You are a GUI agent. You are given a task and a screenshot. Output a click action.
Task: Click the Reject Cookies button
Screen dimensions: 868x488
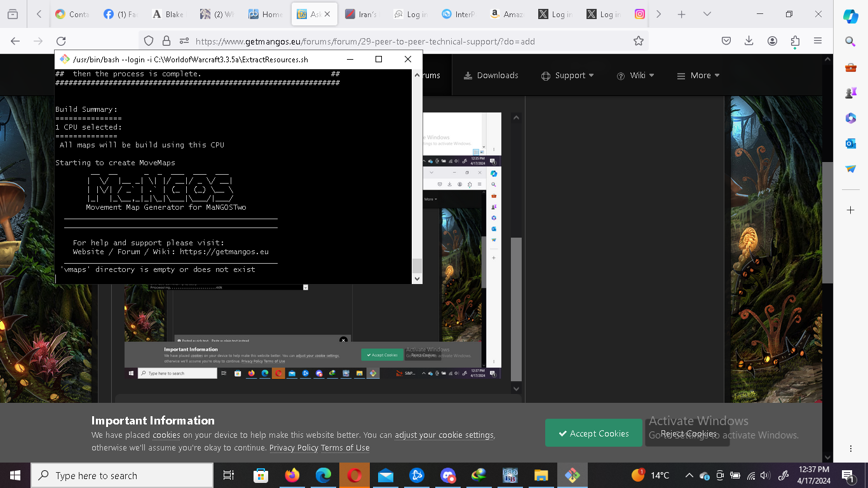pyautogui.click(x=688, y=433)
